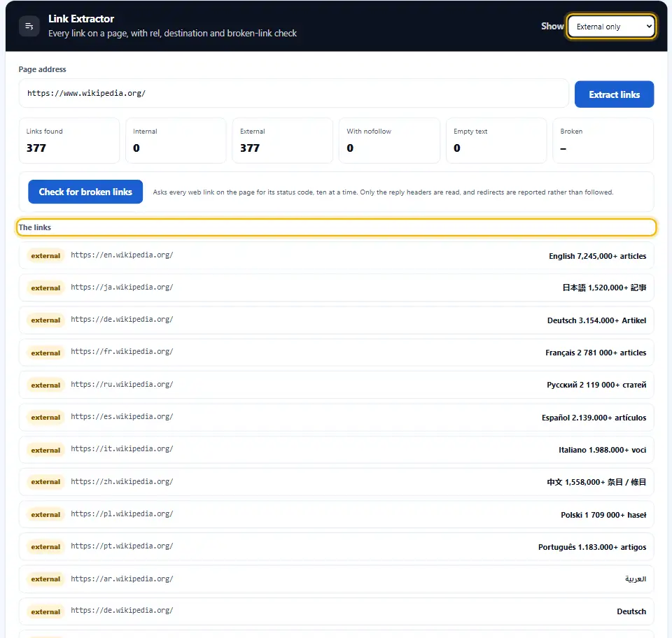The height and width of the screenshot is (638, 672).
Task: Select The links section heading
Action: click(35, 227)
